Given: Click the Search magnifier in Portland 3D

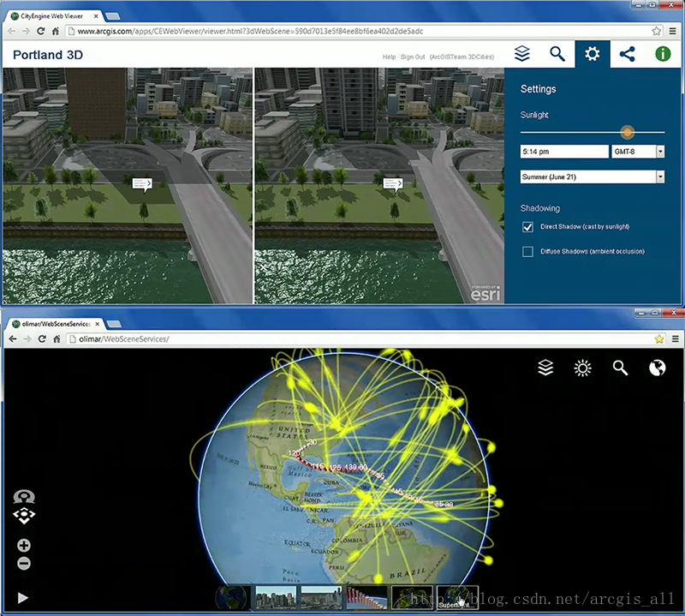Looking at the screenshot, I should [557, 54].
